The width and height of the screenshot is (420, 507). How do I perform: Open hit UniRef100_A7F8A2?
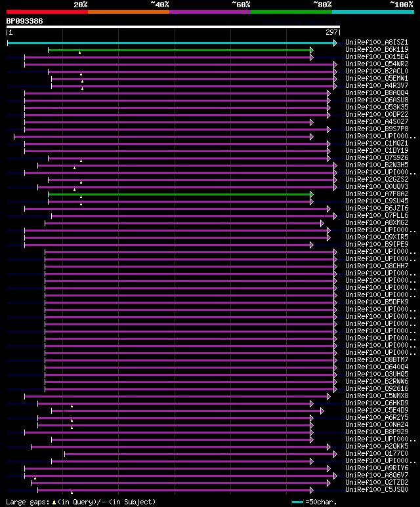coord(377,193)
